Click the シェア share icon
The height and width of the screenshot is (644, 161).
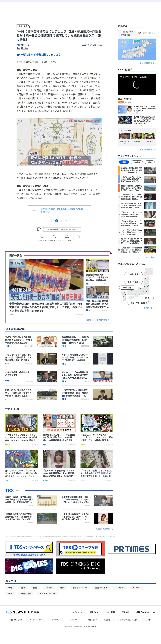point(78,236)
